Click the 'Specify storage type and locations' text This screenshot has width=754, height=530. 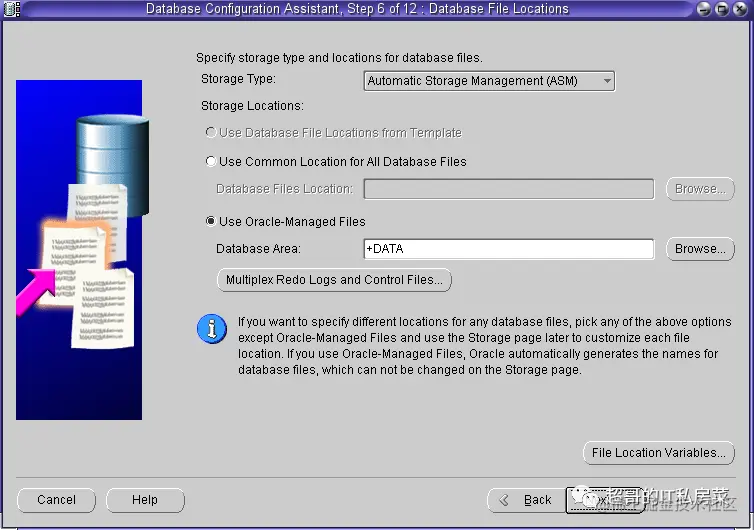tap(339, 58)
